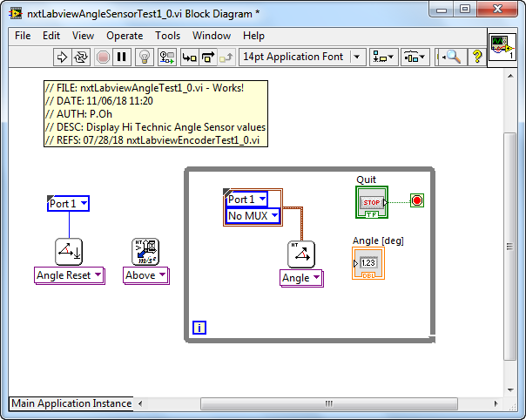Click Main Application Instance status label
The image size is (526, 420).
click(x=71, y=403)
